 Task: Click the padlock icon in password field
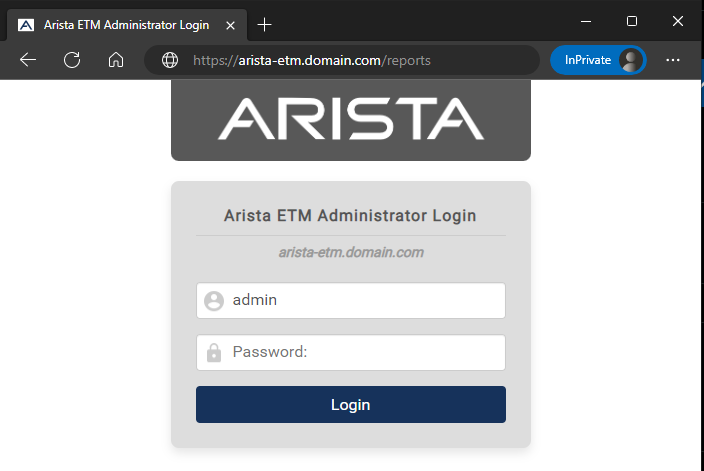pos(214,352)
